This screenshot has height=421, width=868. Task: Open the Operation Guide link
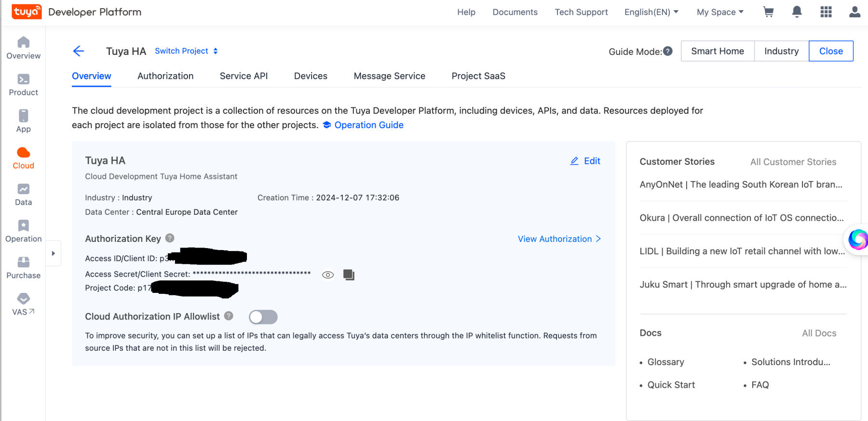click(x=363, y=125)
